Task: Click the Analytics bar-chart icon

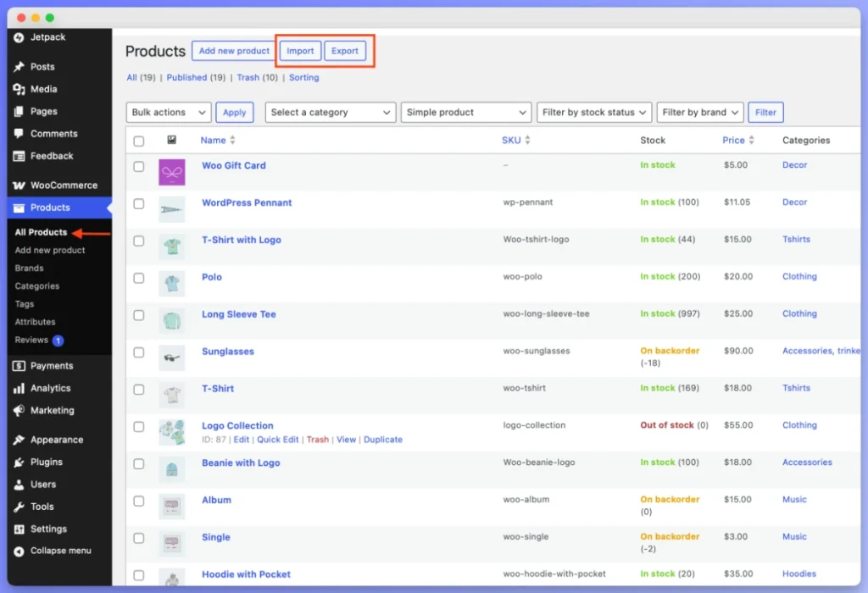Action: coord(20,388)
